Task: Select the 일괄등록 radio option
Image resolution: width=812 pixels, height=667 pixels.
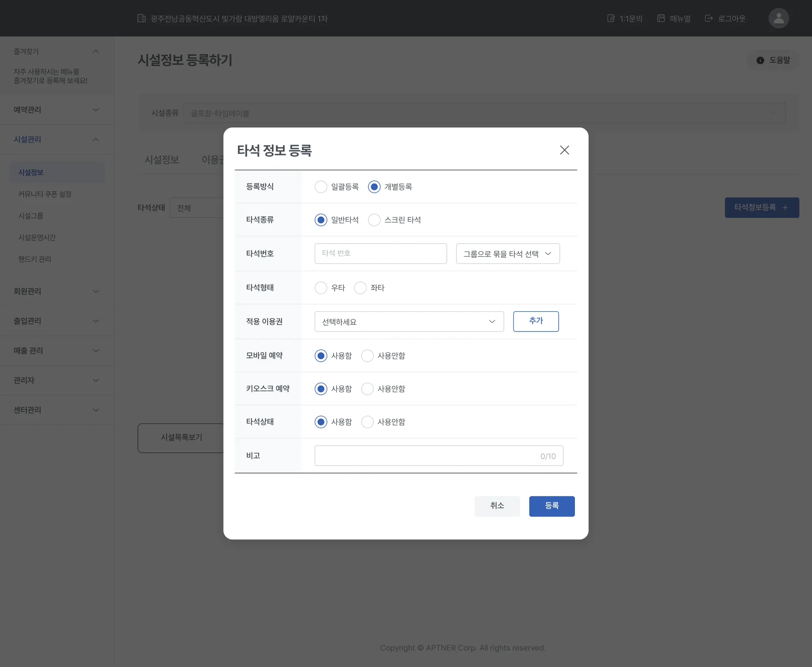Action: 321,187
